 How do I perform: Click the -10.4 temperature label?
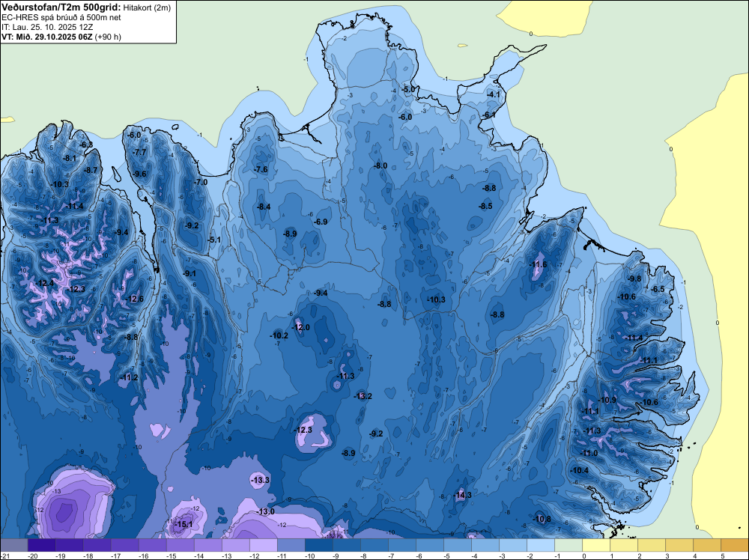[580, 470]
